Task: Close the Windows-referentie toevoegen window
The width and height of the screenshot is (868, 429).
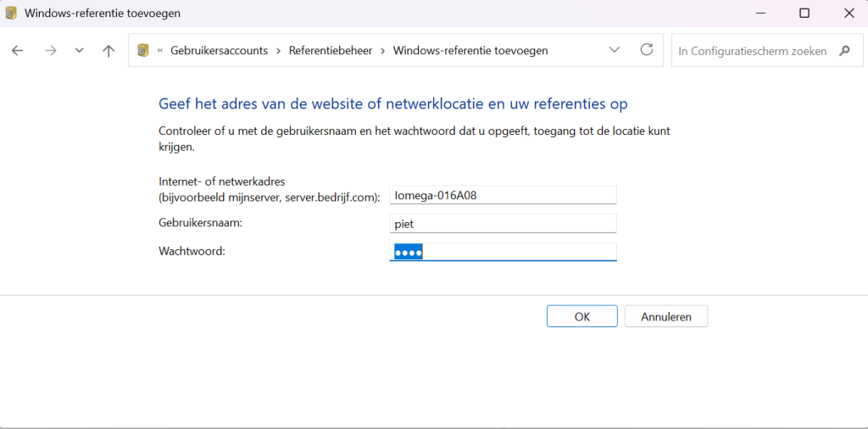Action: tap(849, 14)
